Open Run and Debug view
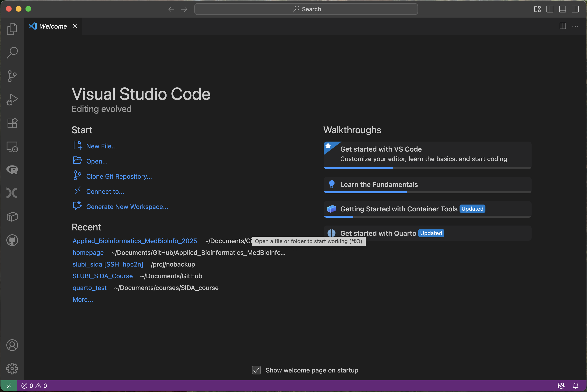The image size is (587, 392). (12, 100)
